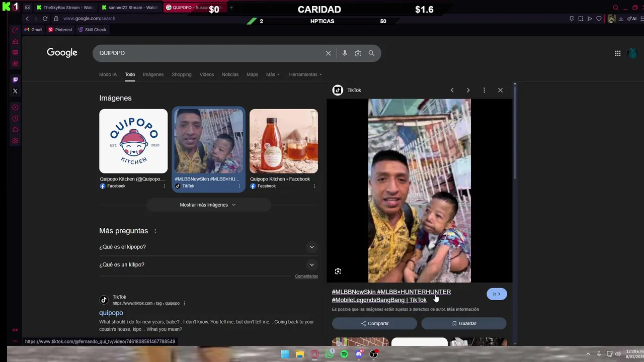Reload the page
The height and width of the screenshot is (362, 644).
(45, 19)
